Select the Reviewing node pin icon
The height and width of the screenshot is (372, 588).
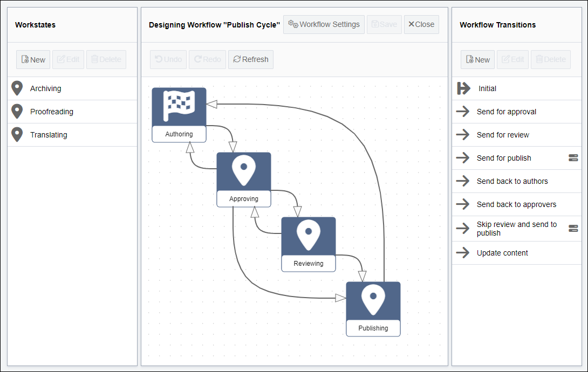tap(309, 235)
